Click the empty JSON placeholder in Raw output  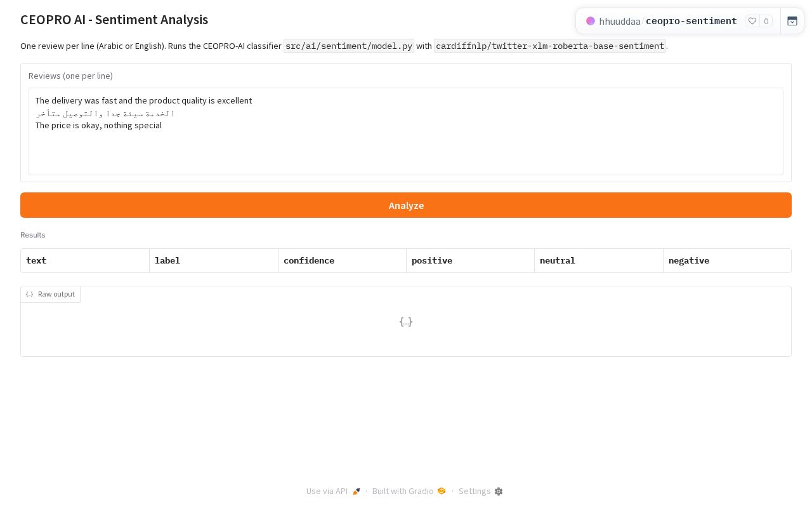tap(406, 322)
